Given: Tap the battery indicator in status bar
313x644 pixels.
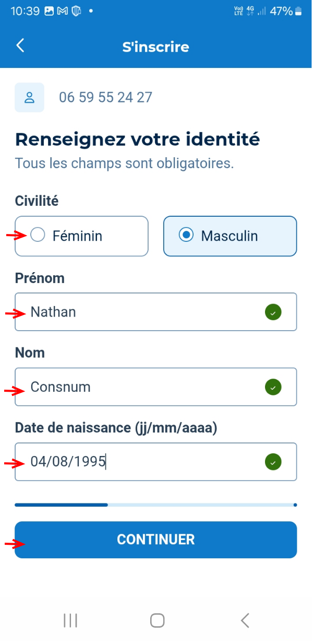Looking at the screenshot, I should click(x=298, y=11).
